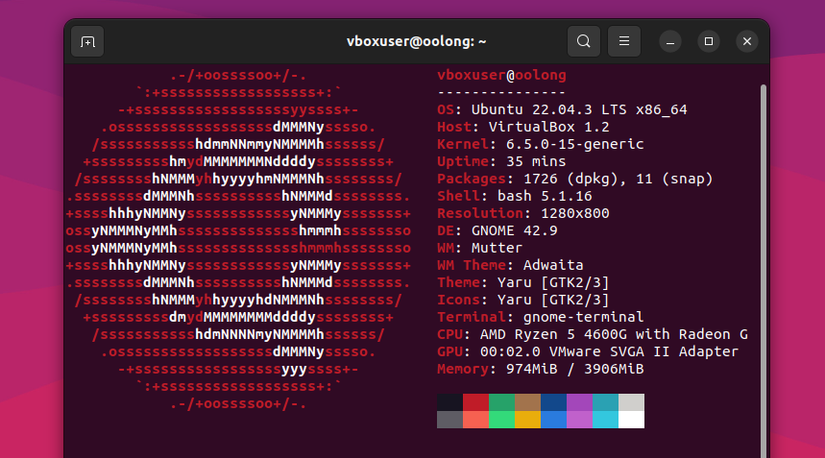Click the purple block in top row
The image size is (825, 458).
(x=579, y=402)
